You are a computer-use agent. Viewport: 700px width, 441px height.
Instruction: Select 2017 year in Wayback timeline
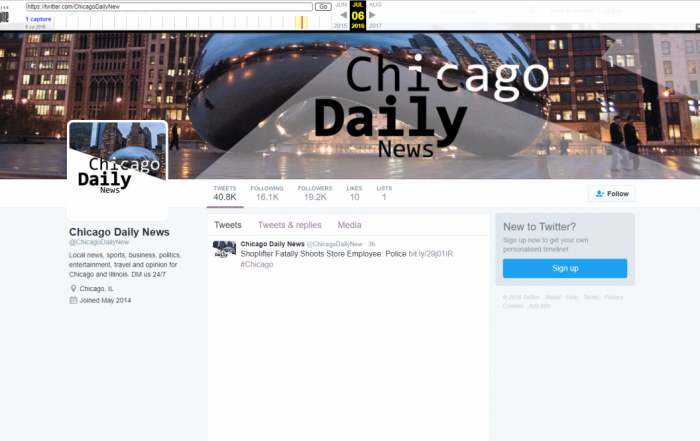pyautogui.click(x=375, y=26)
